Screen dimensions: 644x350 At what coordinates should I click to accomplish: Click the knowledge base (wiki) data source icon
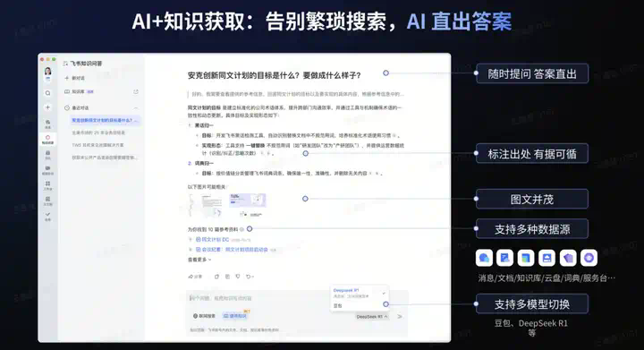pyautogui.click(x=526, y=258)
